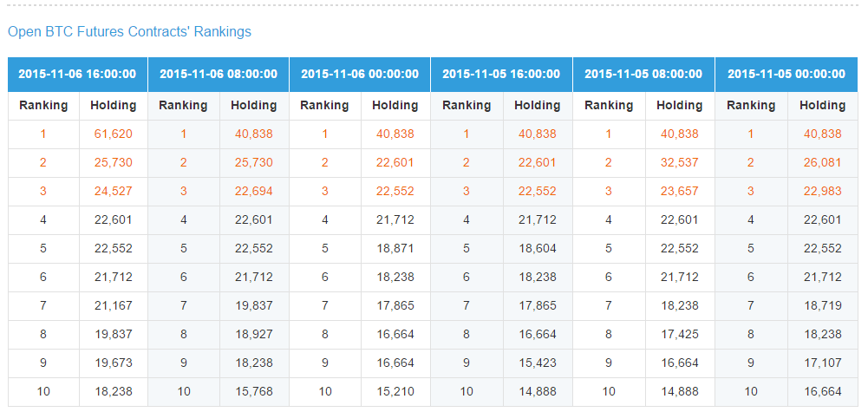Screen dimensions: 868x412
Task: Select the 23,657 holding value
Action: (x=680, y=191)
